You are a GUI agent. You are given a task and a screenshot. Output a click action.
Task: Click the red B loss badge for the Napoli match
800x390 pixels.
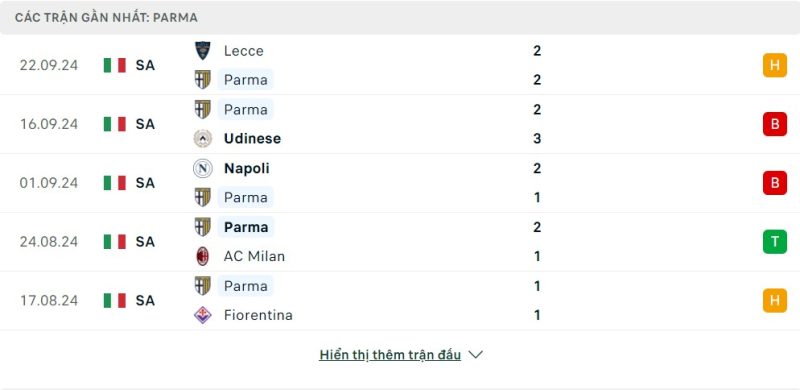[x=774, y=183]
